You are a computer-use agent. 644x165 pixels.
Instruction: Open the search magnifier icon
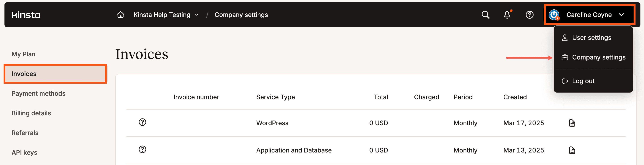485,15
